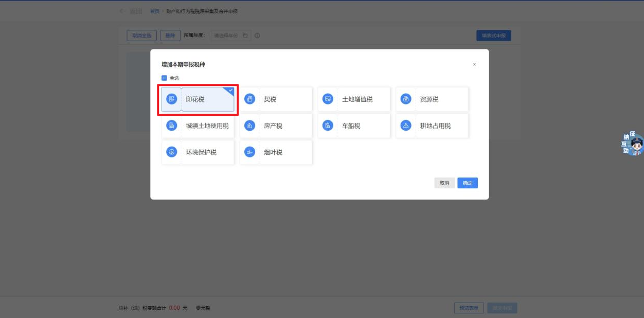
Task: Click the 车船税 vehicle tax icon
Action: (328, 126)
